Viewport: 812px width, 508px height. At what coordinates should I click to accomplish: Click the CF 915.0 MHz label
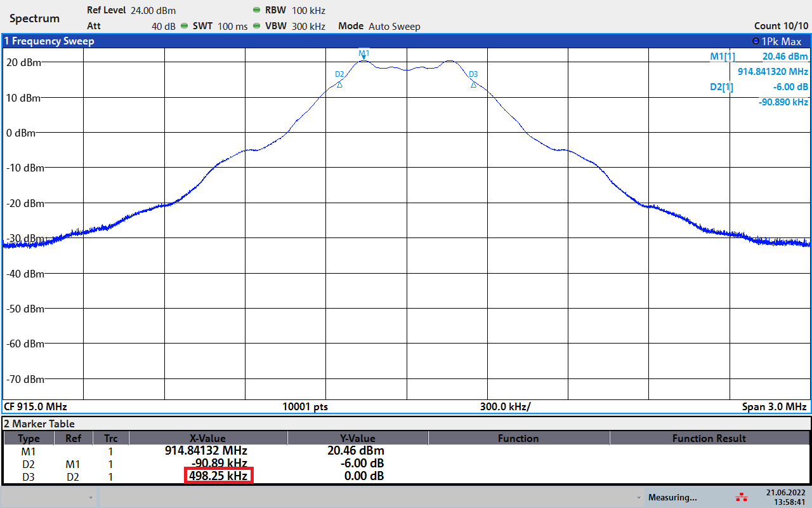[x=36, y=406]
